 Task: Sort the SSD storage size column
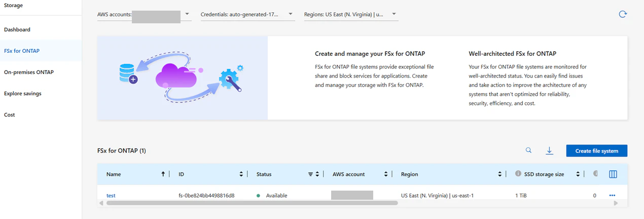pos(578,174)
